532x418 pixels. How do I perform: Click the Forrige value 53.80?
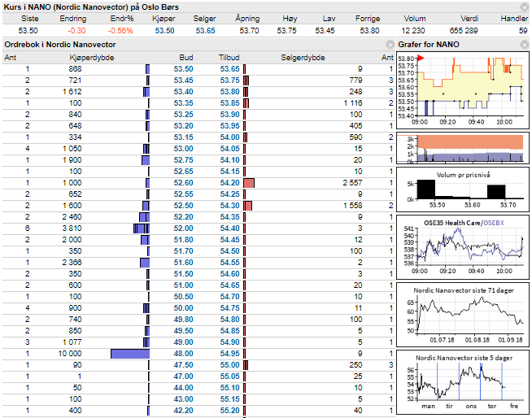tap(369, 31)
